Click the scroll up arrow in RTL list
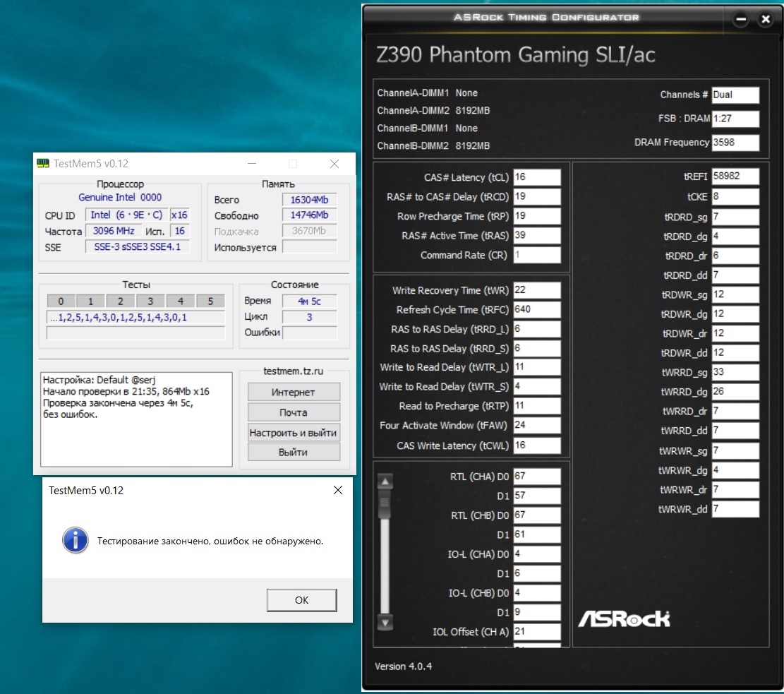 [x=385, y=481]
